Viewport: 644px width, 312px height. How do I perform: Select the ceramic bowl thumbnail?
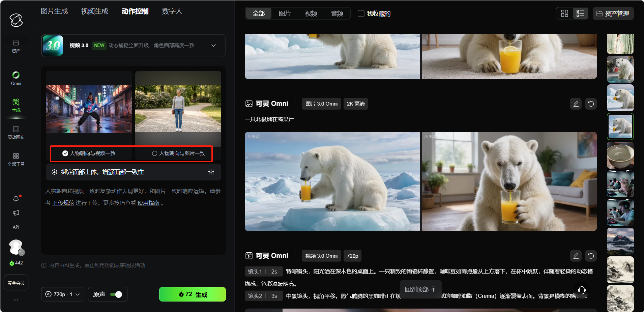point(620,155)
